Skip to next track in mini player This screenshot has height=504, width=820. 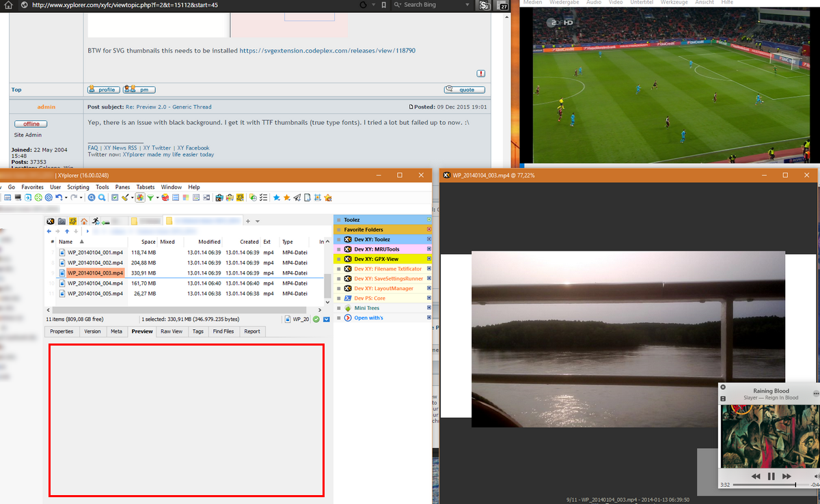point(787,476)
